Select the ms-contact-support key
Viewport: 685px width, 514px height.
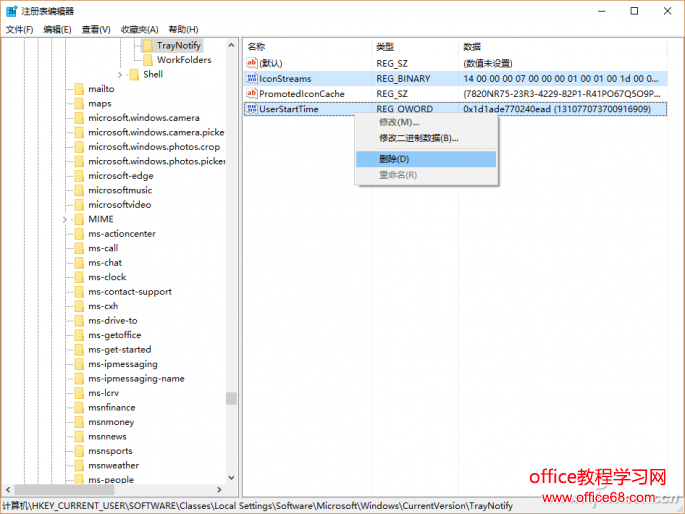[130, 292]
